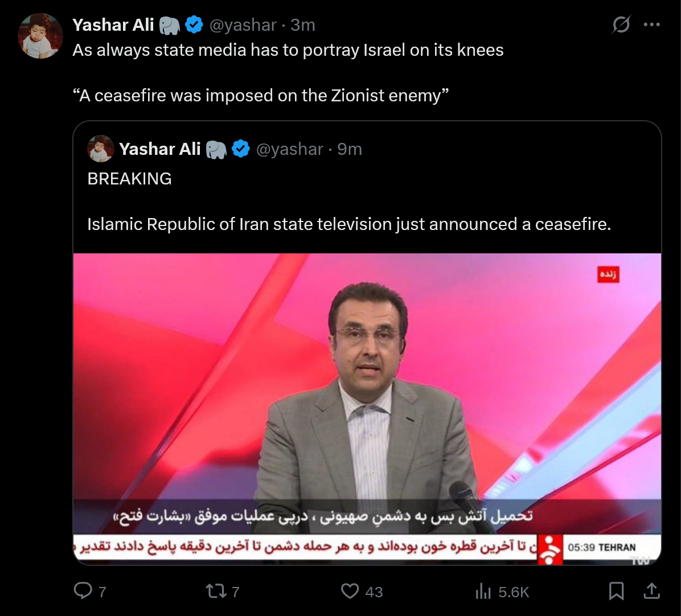Click the top blue verified badge
Viewport: 681px width, 616px height.
[x=194, y=24]
